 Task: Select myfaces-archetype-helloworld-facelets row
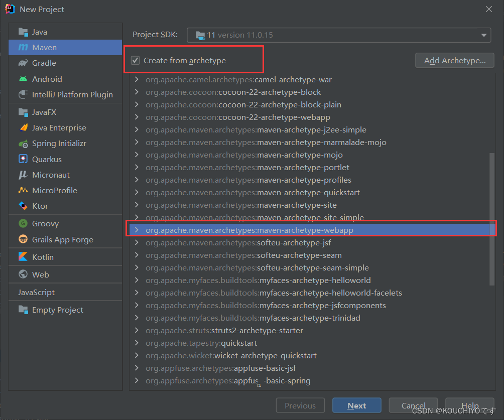(x=312, y=293)
